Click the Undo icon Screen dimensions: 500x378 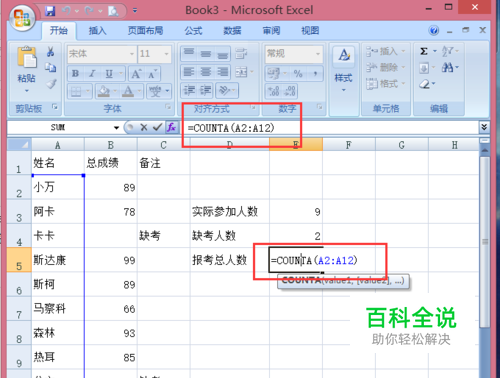pyautogui.click(x=66, y=11)
